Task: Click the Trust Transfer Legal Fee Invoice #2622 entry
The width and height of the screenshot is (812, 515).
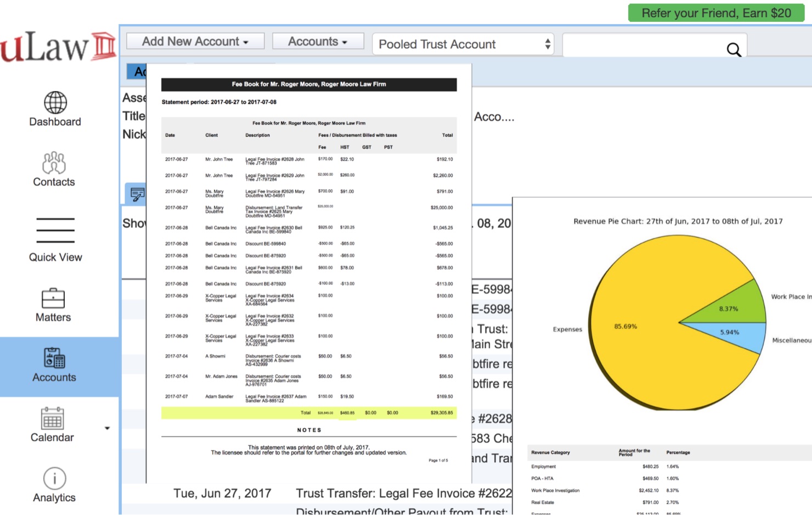Action: pos(403,493)
